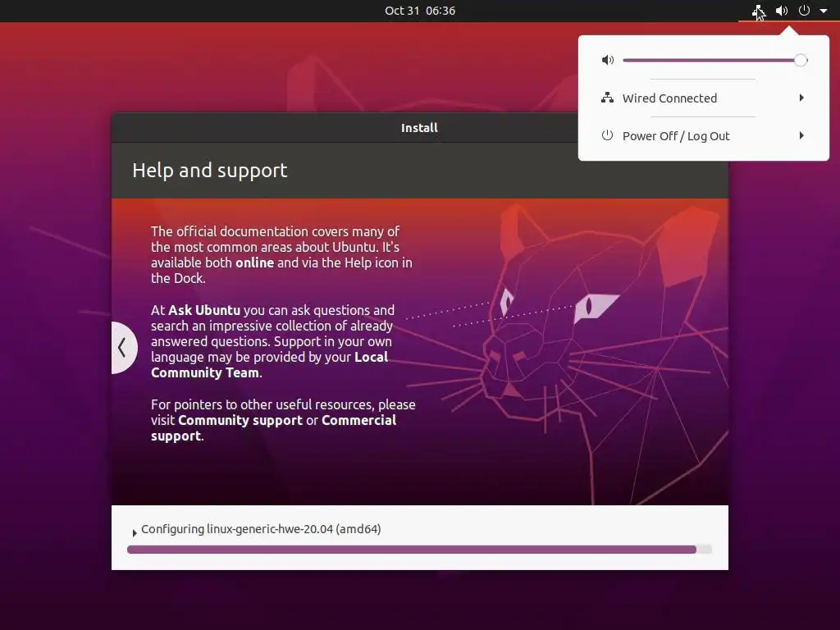Viewport: 840px width, 630px height.
Task: Open the Wired Connected menu entry
Action: 703,98
